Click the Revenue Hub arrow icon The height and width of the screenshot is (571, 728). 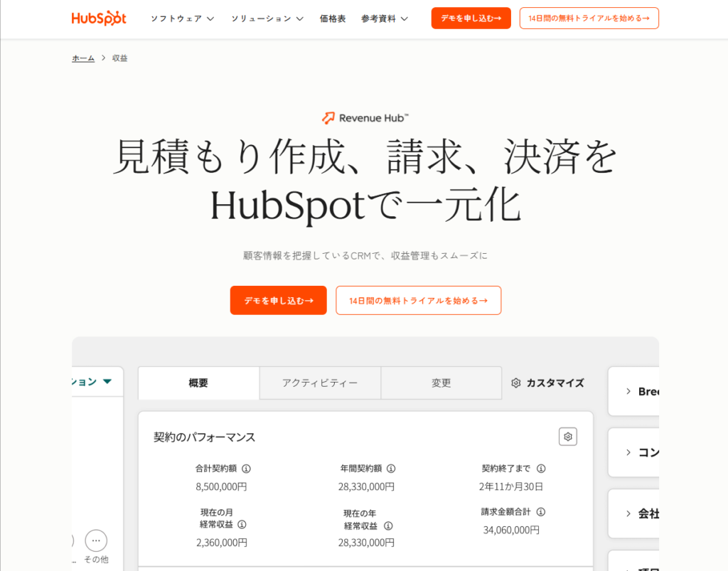tap(328, 118)
